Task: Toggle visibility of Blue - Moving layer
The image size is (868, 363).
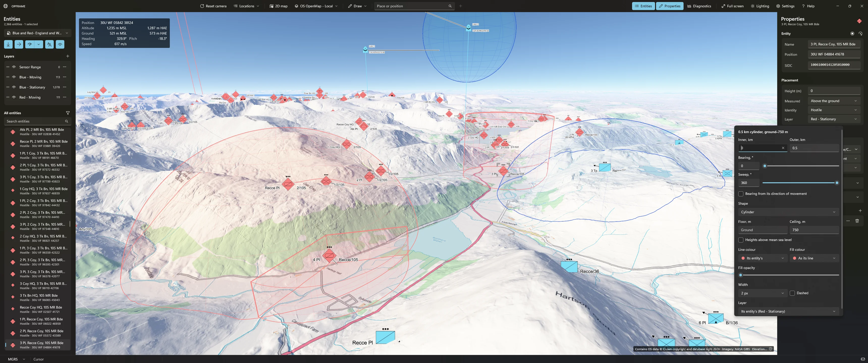Action: [14, 77]
